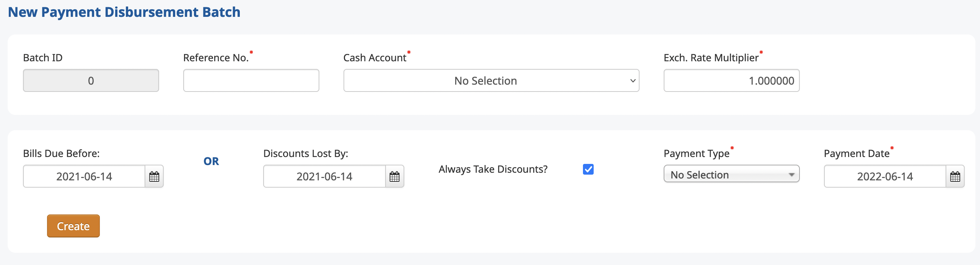
Task: Click the New Payment Disbursement Batch heading
Action: pyautogui.click(x=124, y=12)
